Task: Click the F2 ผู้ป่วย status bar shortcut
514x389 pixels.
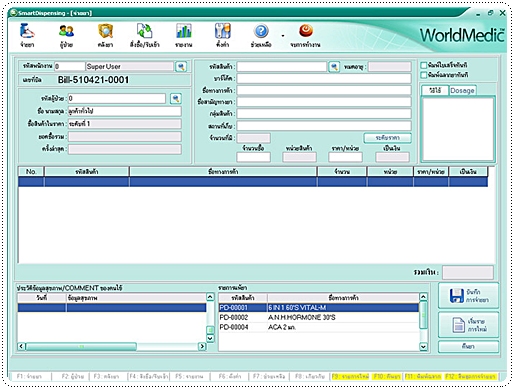Action: [73, 377]
